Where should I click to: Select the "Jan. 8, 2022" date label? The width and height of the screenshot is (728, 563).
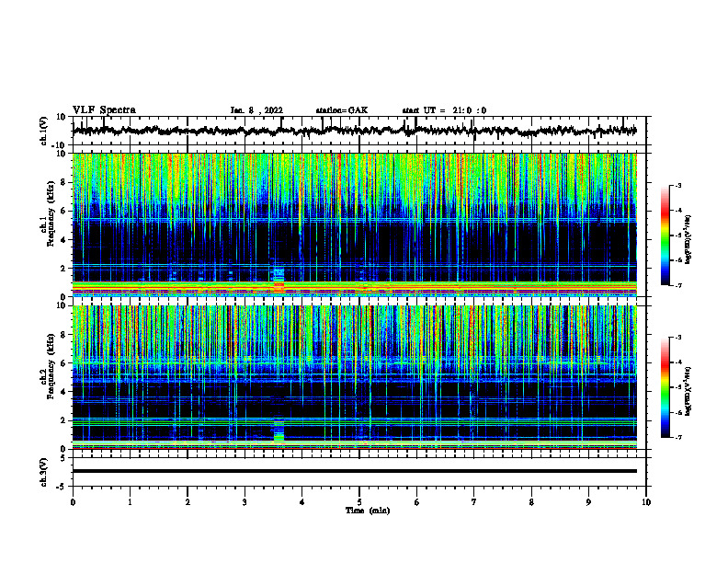pos(256,110)
